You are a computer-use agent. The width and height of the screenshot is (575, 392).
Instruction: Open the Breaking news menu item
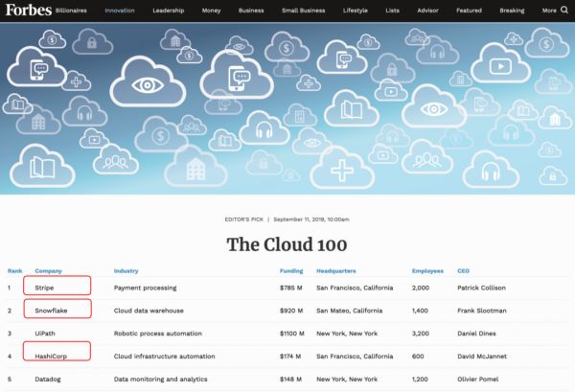(513, 12)
